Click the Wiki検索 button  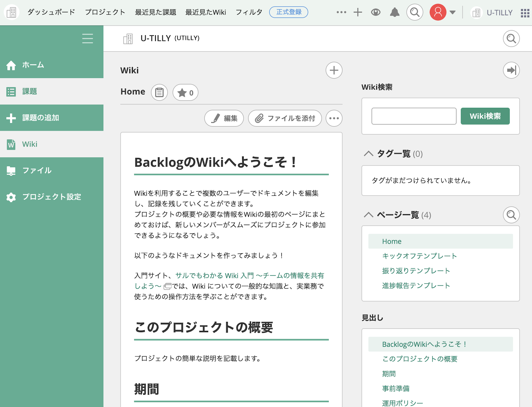(485, 116)
